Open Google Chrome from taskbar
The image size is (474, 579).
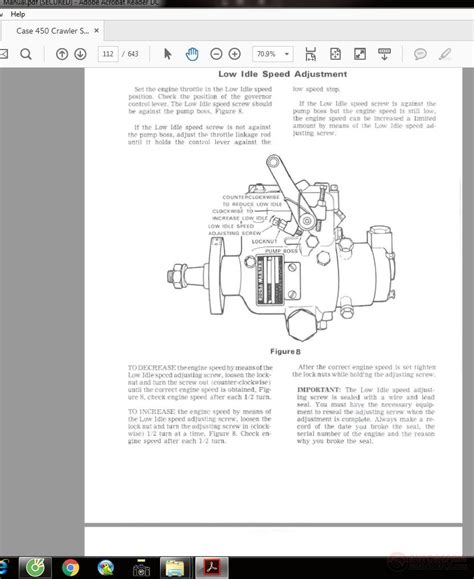(70, 568)
